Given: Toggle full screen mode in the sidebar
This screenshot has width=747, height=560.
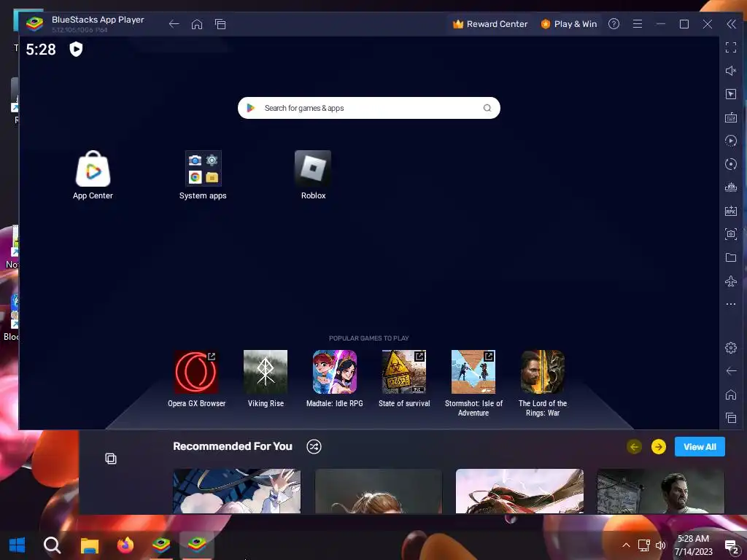Looking at the screenshot, I should coord(731,47).
